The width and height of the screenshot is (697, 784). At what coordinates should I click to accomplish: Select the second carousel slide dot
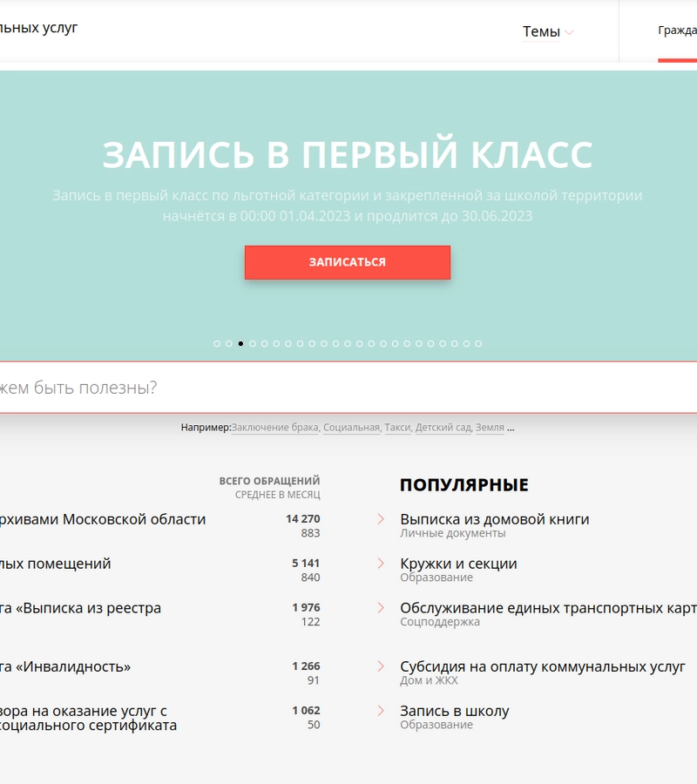(229, 344)
